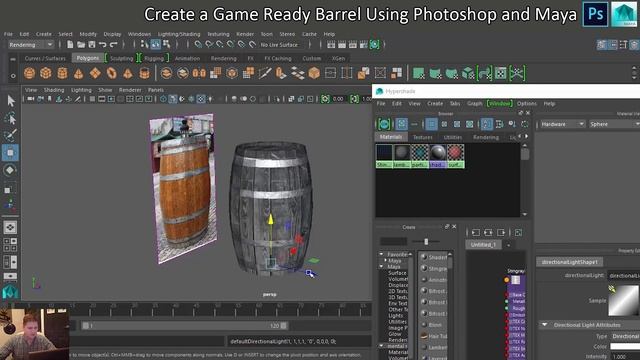The width and height of the screenshot is (640, 360).
Task: Open the Hypershade Graph menu
Action: (475, 104)
